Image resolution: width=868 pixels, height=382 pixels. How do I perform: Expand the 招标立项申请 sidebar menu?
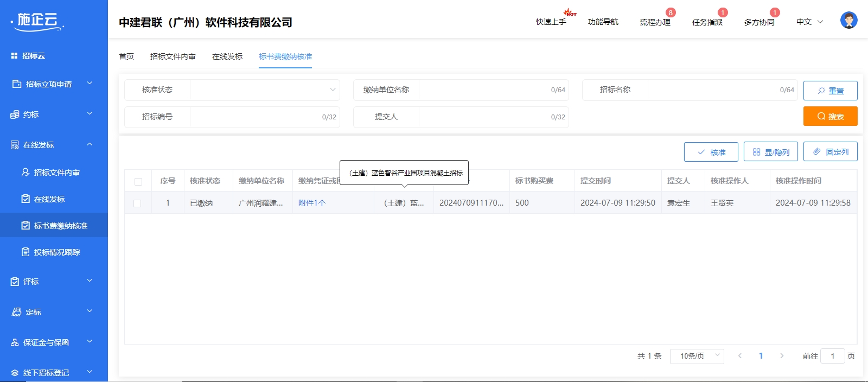53,84
